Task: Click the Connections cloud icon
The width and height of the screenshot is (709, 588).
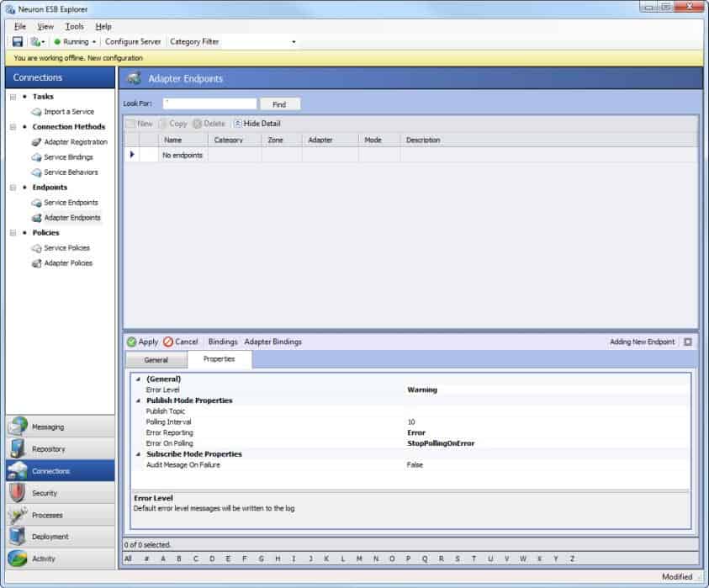Action: [x=19, y=471]
